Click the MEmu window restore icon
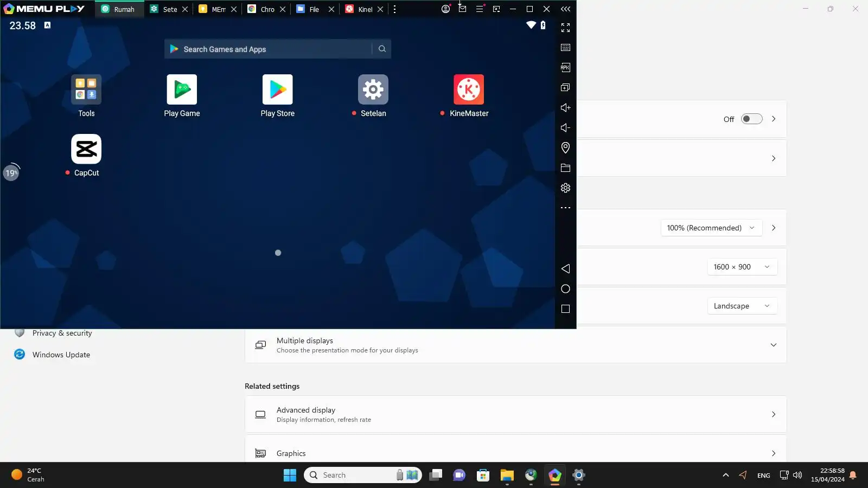868x488 pixels. (529, 9)
